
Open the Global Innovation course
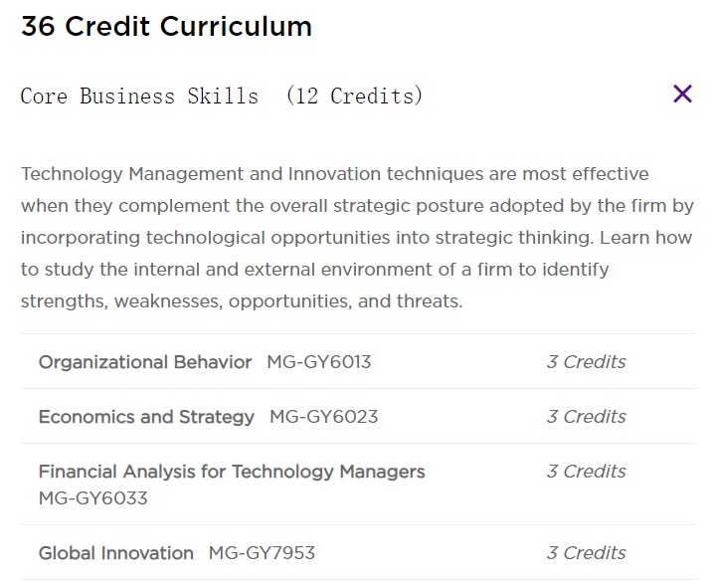tap(116, 553)
